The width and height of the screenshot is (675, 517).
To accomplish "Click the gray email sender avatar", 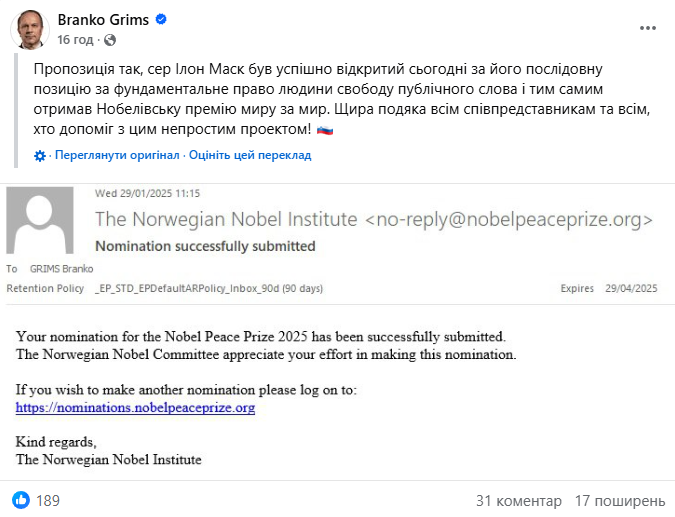I will 40,220.
